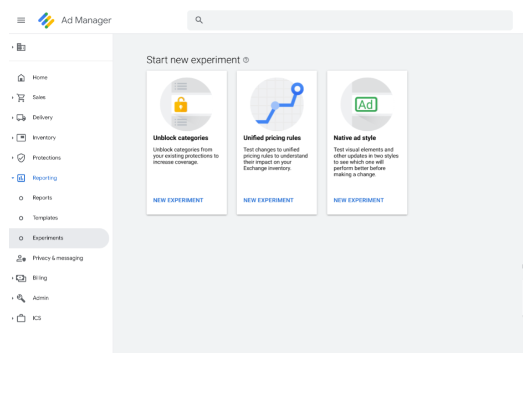Screen dimensions: 532x399
Task: Open the Sales menu item
Action: 39,98
